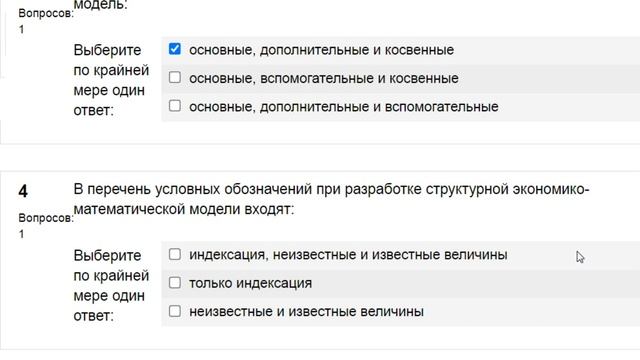Click the answer text 'основные, дополнительные и косвенные'
This screenshot has height=360, width=640.
tap(322, 50)
